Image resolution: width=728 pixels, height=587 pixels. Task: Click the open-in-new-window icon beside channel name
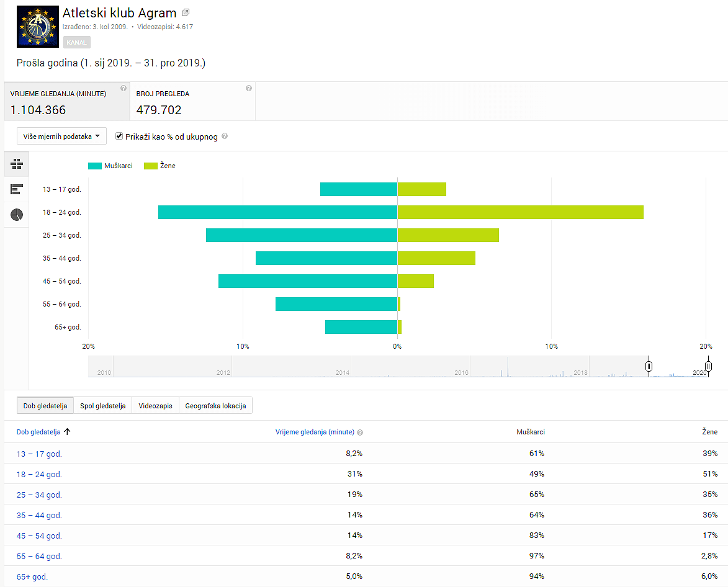pos(186,13)
